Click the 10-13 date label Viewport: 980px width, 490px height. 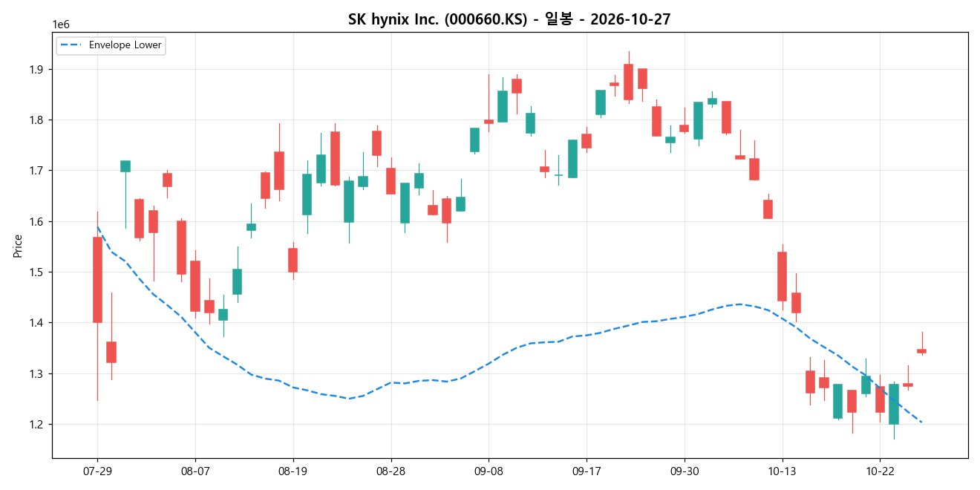tap(783, 471)
